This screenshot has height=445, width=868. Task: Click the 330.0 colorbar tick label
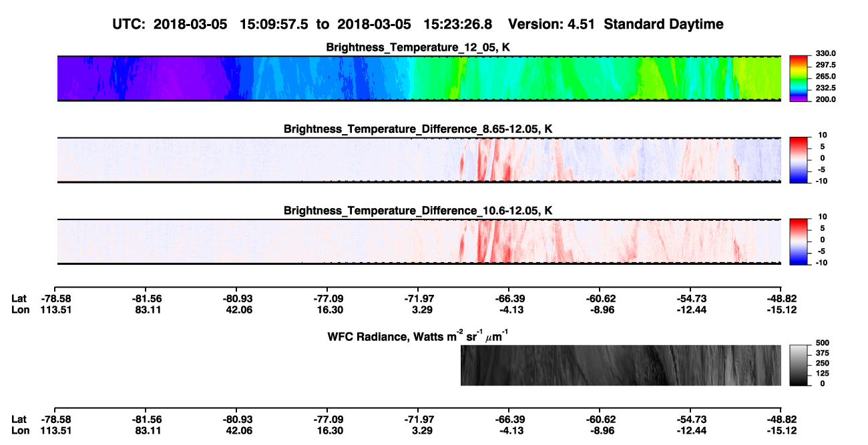[826, 53]
